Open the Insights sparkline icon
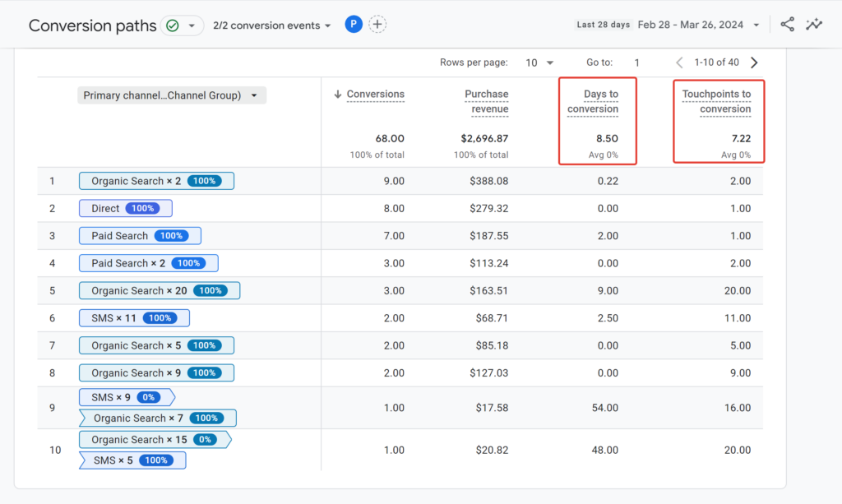 (814, 24)
